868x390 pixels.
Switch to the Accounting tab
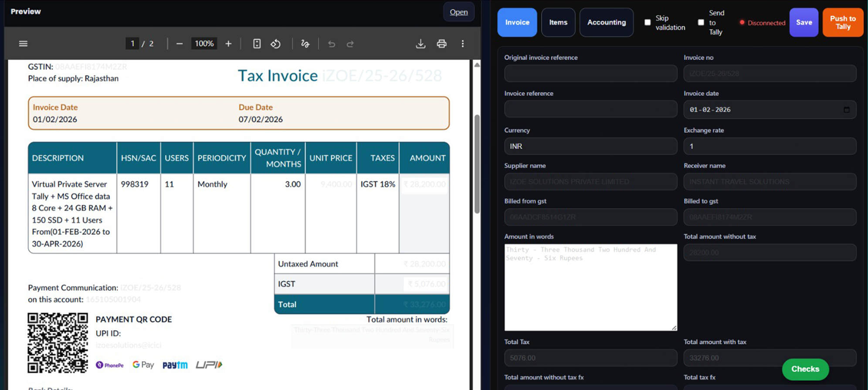(x=607, y=22)
